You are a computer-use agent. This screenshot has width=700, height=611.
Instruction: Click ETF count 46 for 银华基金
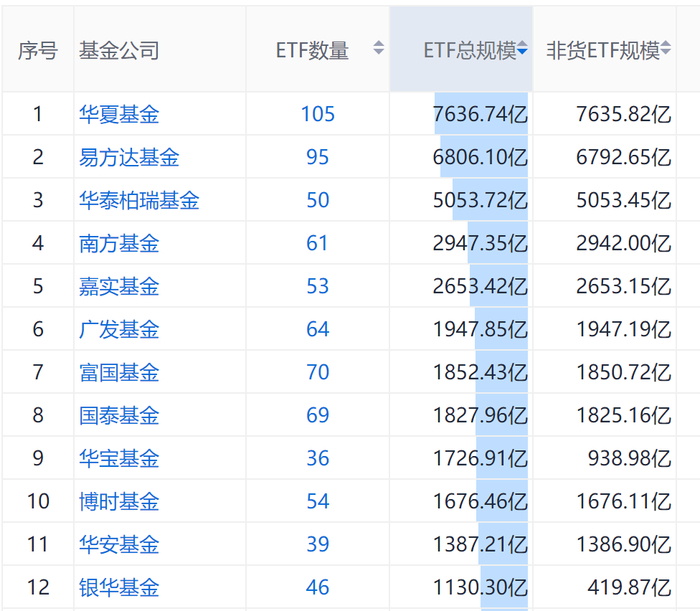[317, 587]
